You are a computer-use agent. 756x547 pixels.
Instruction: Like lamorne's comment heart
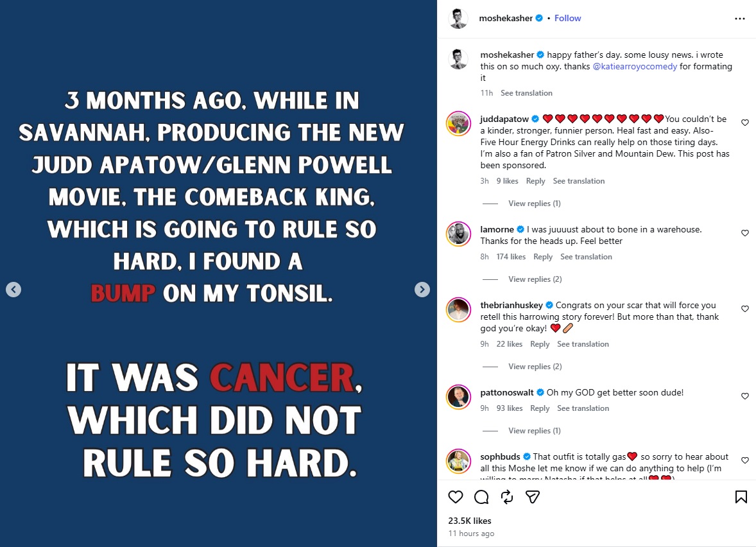click(x=745, y=233)
